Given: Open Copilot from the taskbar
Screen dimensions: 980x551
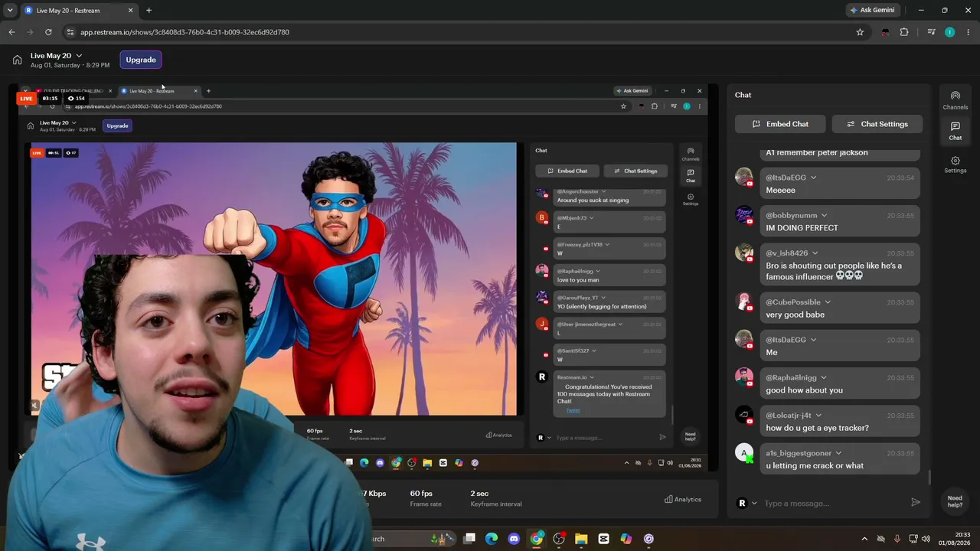Looking at the screenshot, I should coord(626,539).
